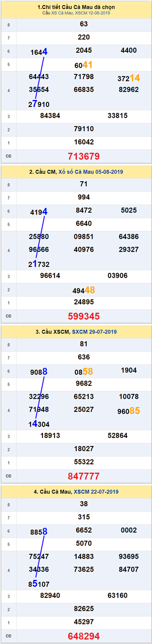Click the number 45297
Viewport: 152px width, 644px height.
[x=84, y=622]
